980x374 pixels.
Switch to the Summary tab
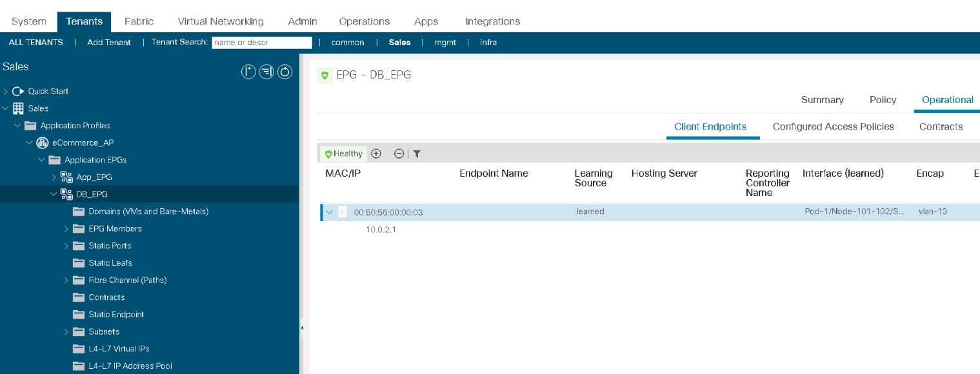pos(822,100)
